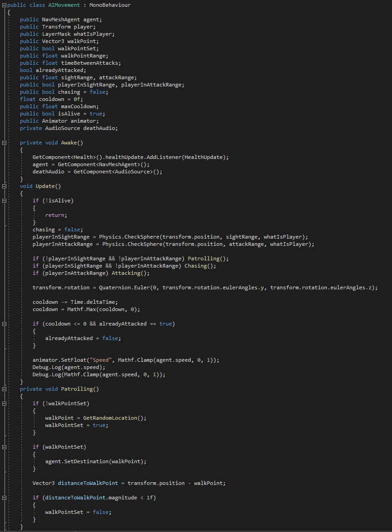This screenshot has width=392, height=532.
Task: Click the GetRandomLocation() call
Action: tap(115, 418)
